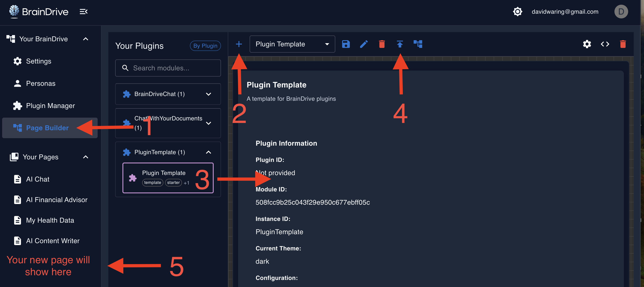644x287 pixels.
Task: Open code view with angle brackets icon
Action: [605, 44]
